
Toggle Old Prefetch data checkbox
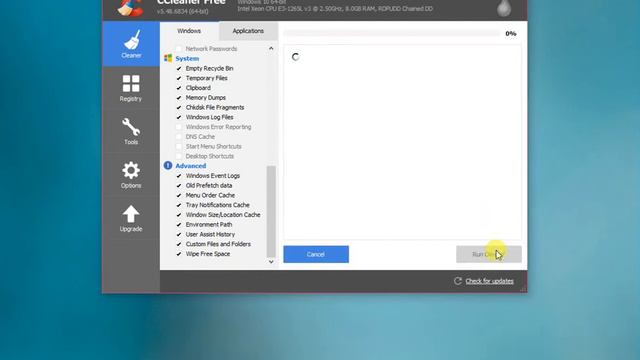point(179,185)
